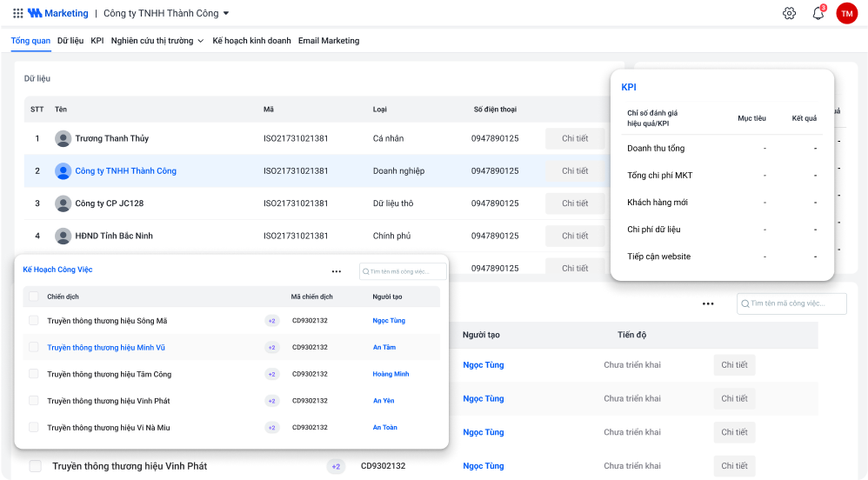Viewport: 868px width, 480px height.
Task: Open Công ty TNHH Thành Công name link
Action: click(125, 171)
